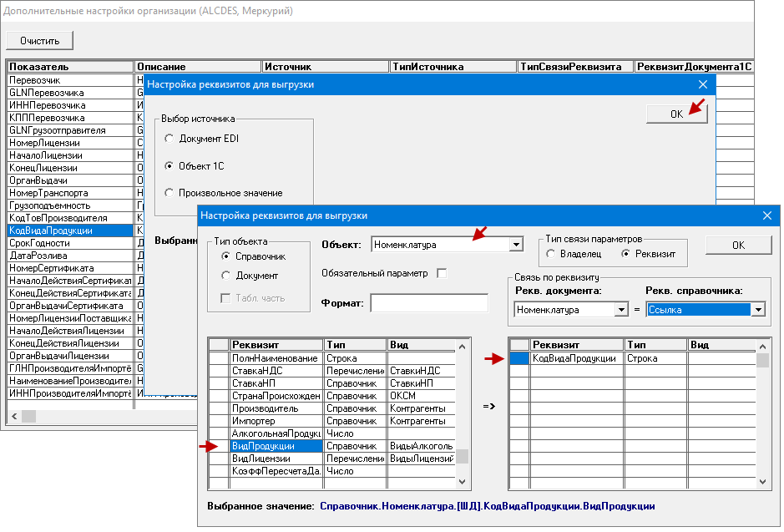Select Перевозчик row in main table

pos(70,80)
